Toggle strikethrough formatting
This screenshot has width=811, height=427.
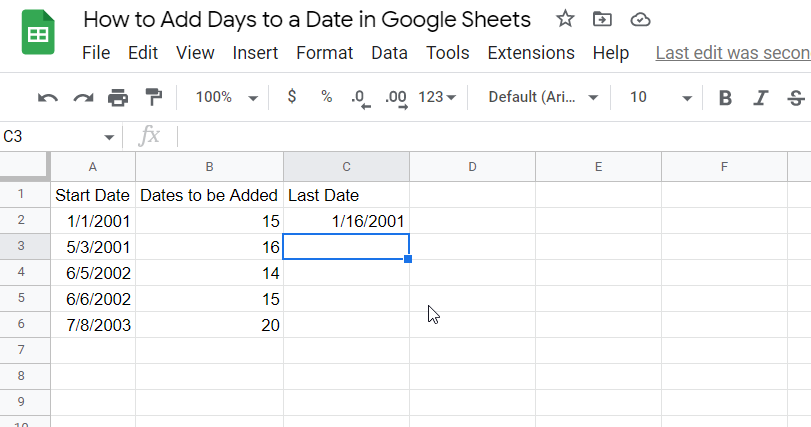[x=796, y=97]
